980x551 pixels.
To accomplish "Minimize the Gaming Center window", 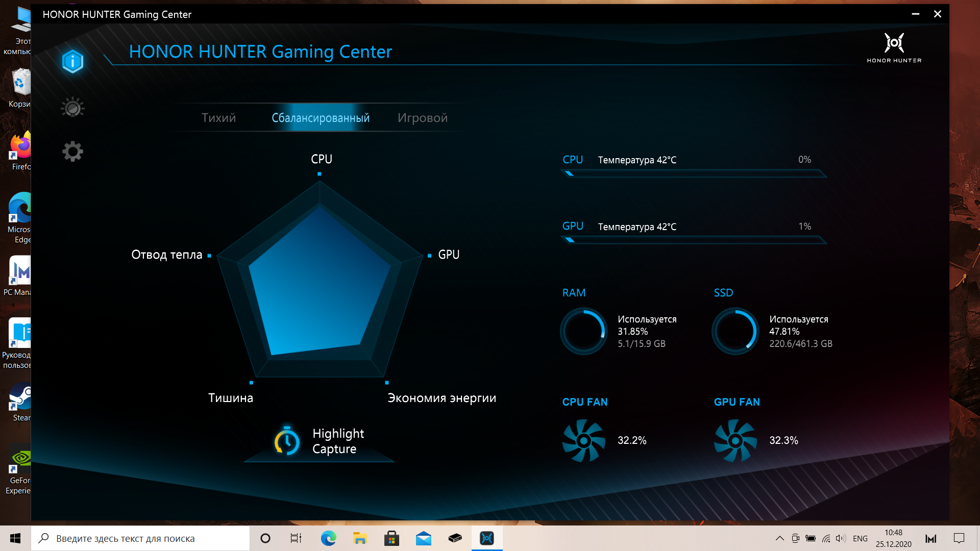I will tap(915, 14).
